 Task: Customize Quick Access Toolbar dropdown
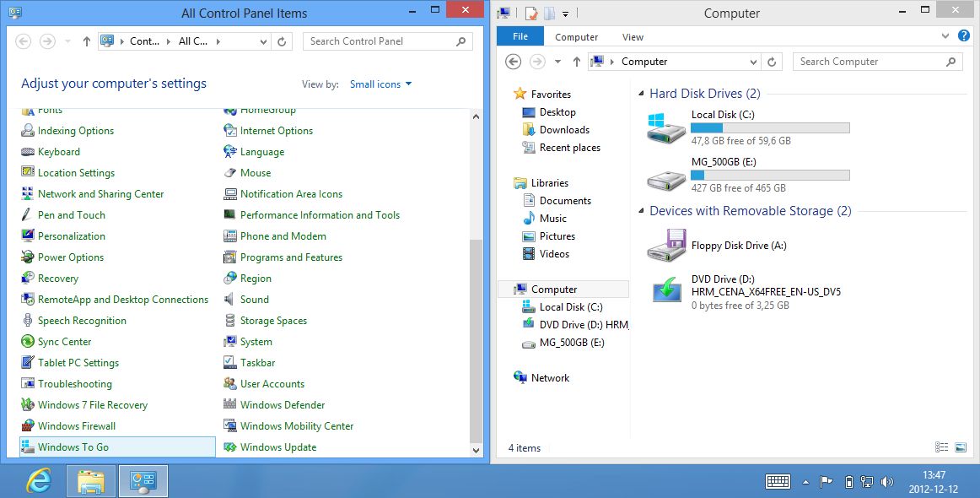[x=565, y=14]
